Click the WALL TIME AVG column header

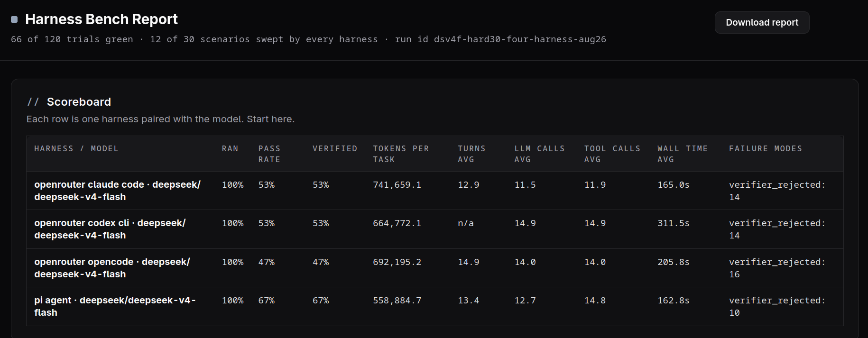click(683, 154)
